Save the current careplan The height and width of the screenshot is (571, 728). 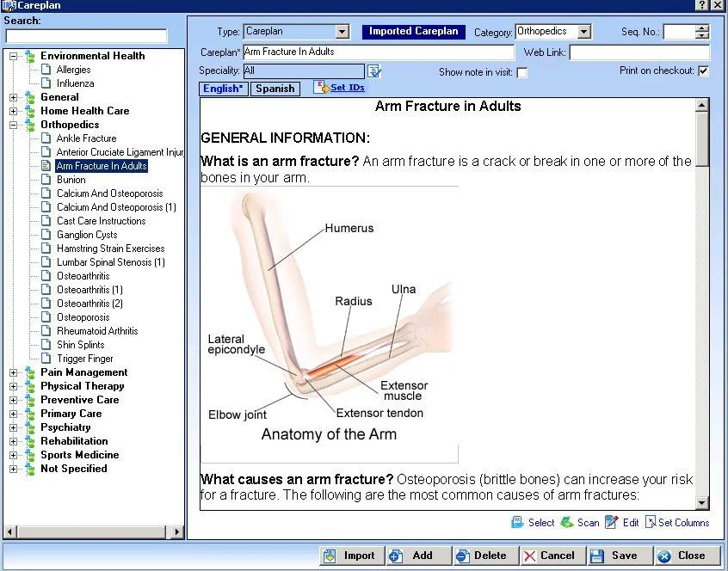(x=620, y=556)
